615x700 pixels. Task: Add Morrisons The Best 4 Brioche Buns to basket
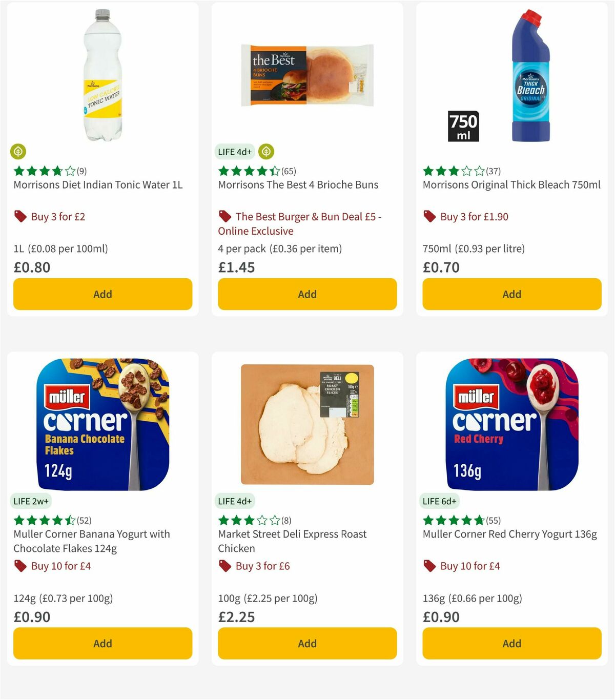tap(307, 294)
